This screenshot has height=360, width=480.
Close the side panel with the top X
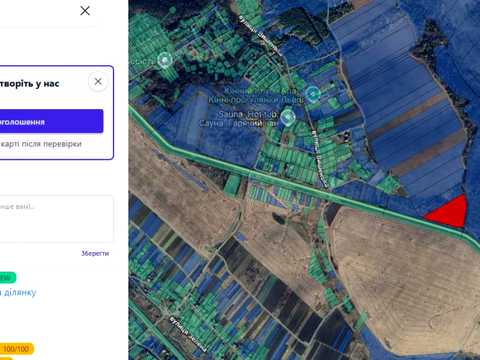pos(85,11)
